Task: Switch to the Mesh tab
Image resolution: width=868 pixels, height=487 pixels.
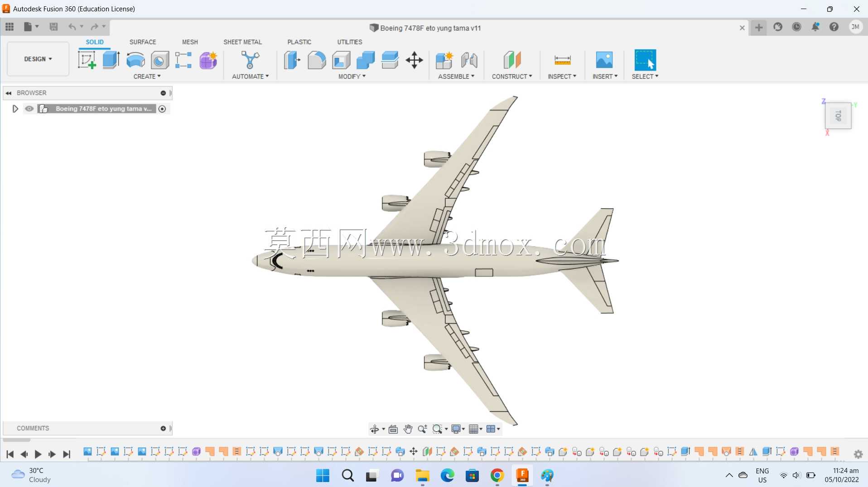Action: 190,42
